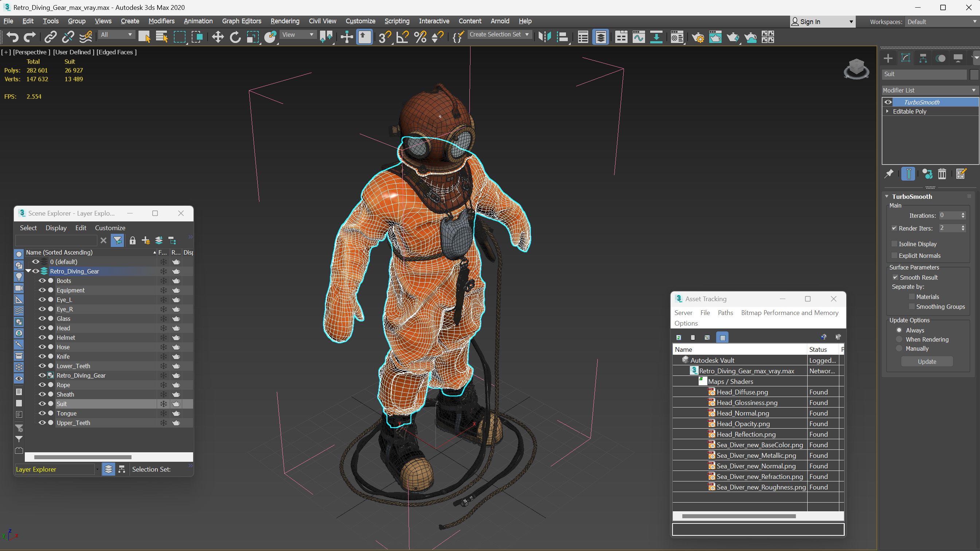Image resolution: width=980 pixels, height=551 pixels.
Task: Click the Sign In button
Action: pos(822,22)
